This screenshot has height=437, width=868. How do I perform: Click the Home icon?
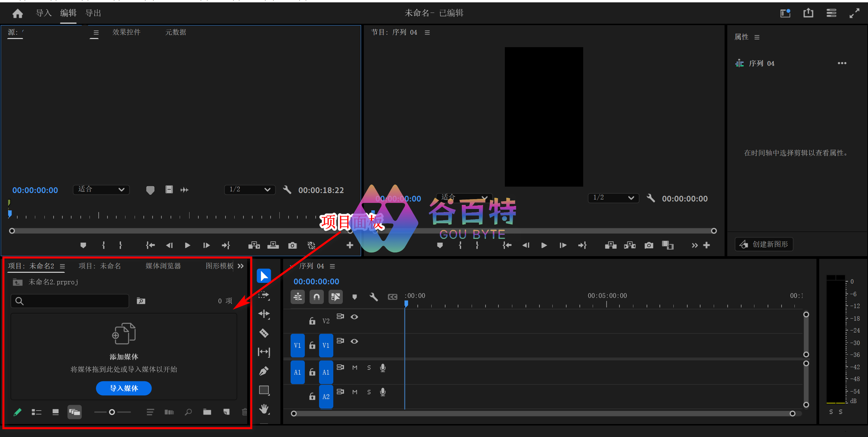tap(18, 13)
